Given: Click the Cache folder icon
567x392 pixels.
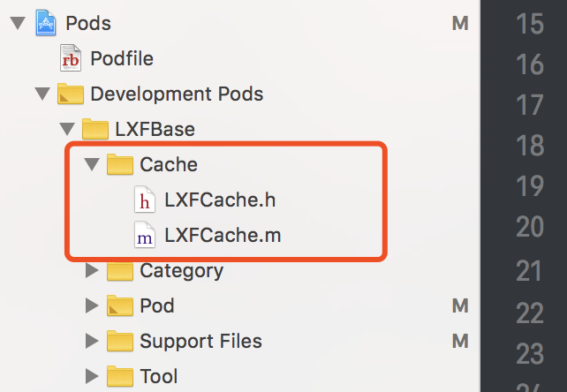Looking at the screenshot, I should (120, 164).
